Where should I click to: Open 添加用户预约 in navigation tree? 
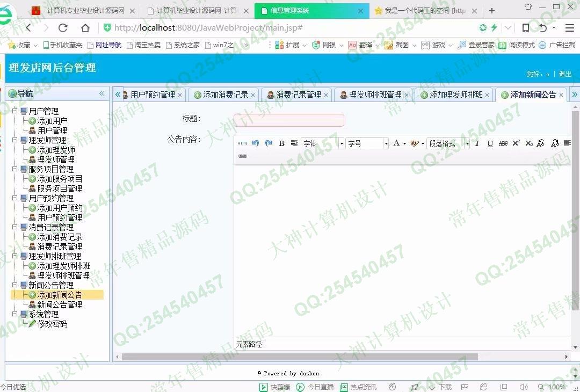[60, 208]
